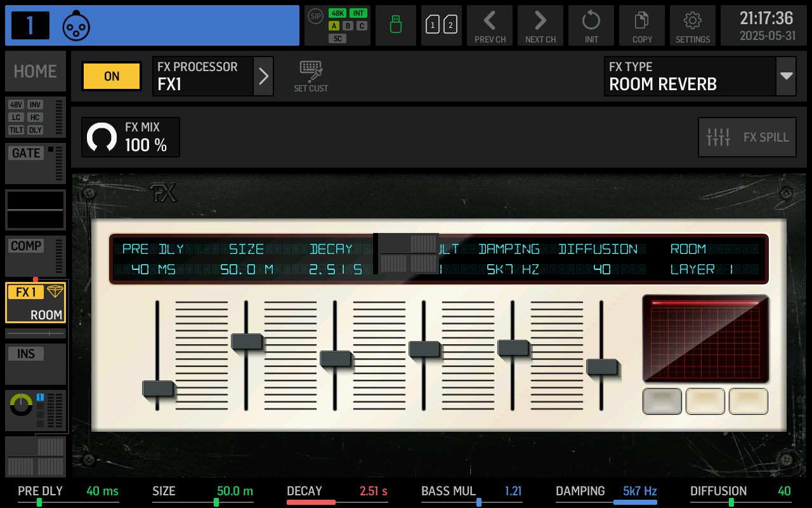This screenshot has width=812, height=508.
Task: Expand the FX PROCESSOR chevron
Action: [x=263, y=76]
